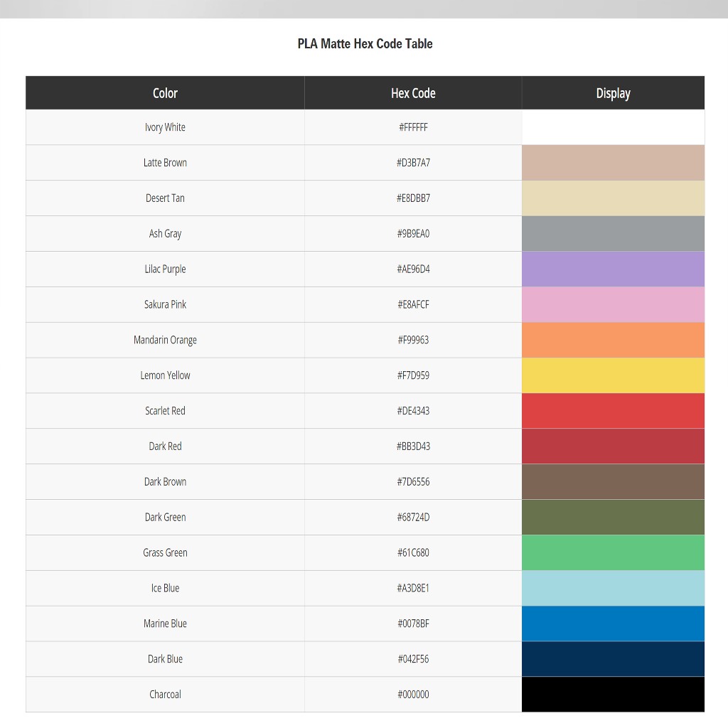Click the #F7D959 hex code
The height and width of the screenshot is (728, 728).
(413, 375)
